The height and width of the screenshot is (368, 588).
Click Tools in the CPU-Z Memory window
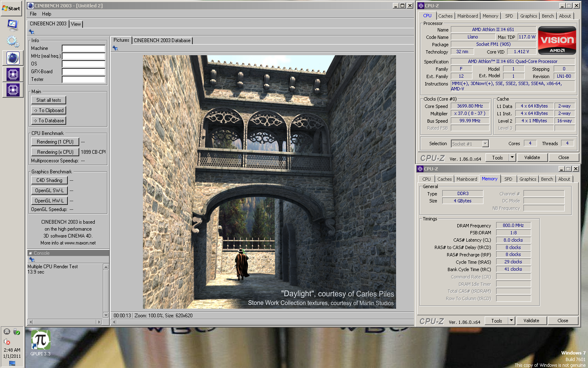pyautogui.click(x=497, y=321)
